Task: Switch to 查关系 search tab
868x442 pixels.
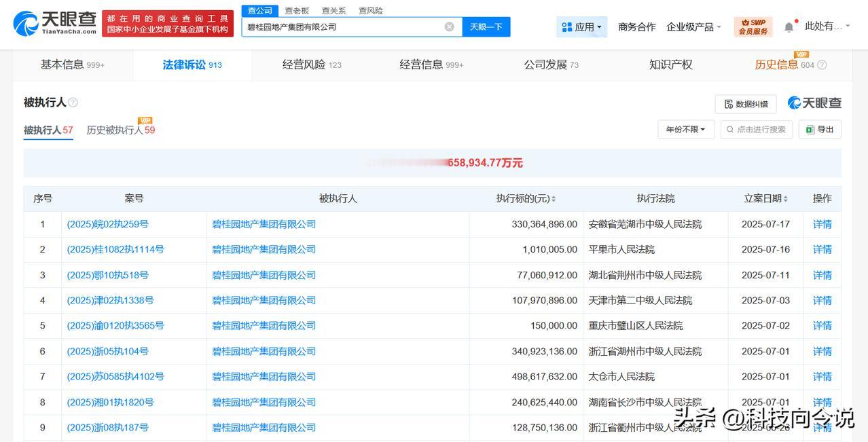Action: pos(333,11)
